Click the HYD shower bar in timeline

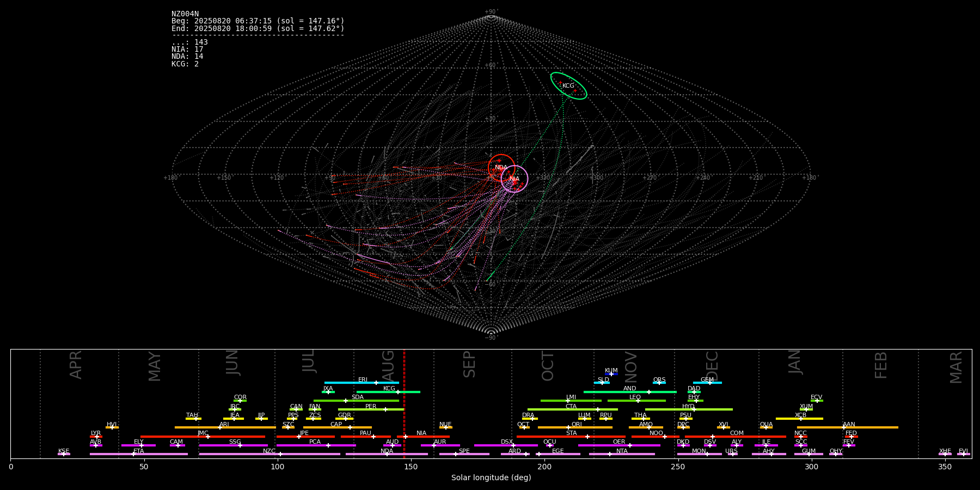pos(689,409)
